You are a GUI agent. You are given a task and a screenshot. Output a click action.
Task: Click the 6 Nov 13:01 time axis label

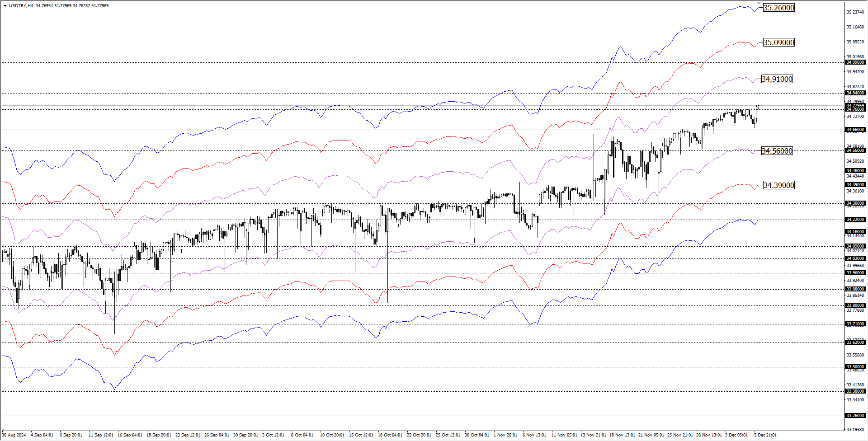click(534, 435)
